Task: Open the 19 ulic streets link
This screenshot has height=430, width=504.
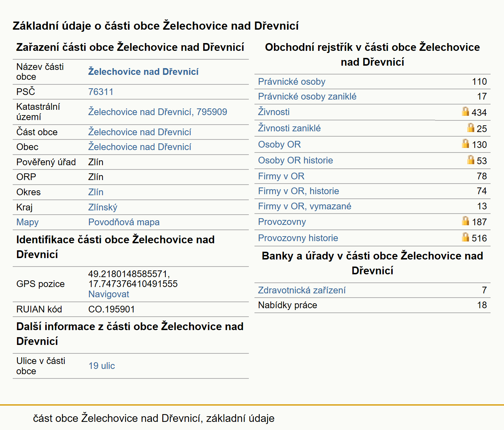Action: (x=101, y=366)
